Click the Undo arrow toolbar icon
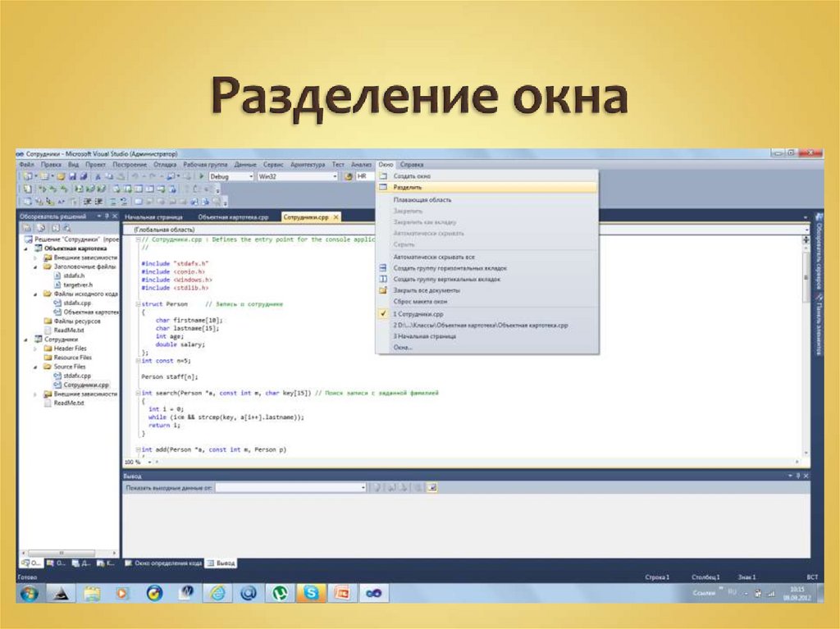 click(135, 176)
